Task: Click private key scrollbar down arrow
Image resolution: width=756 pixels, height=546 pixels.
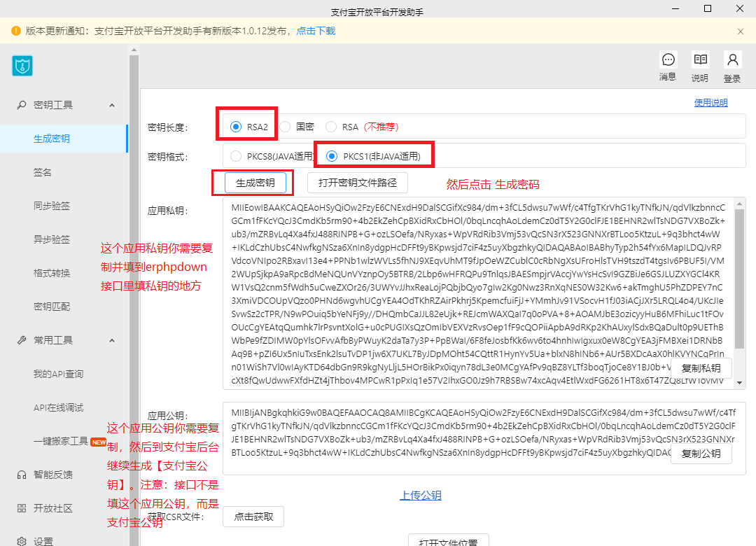Action: tap(740, 383)
